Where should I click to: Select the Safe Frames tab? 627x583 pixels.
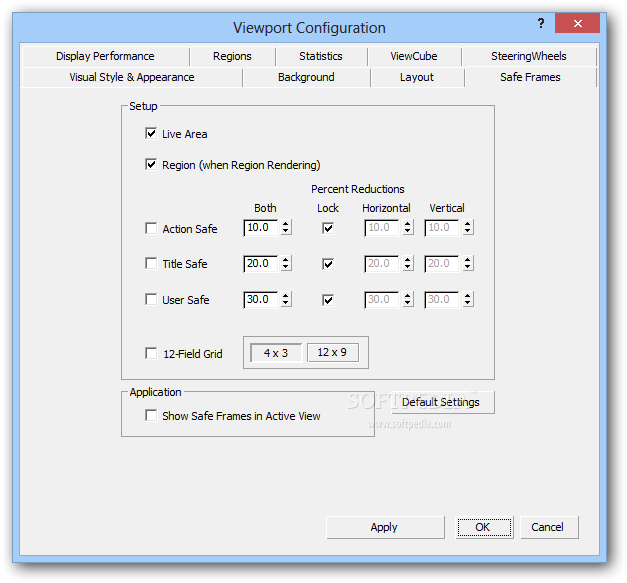click(530, 77)
